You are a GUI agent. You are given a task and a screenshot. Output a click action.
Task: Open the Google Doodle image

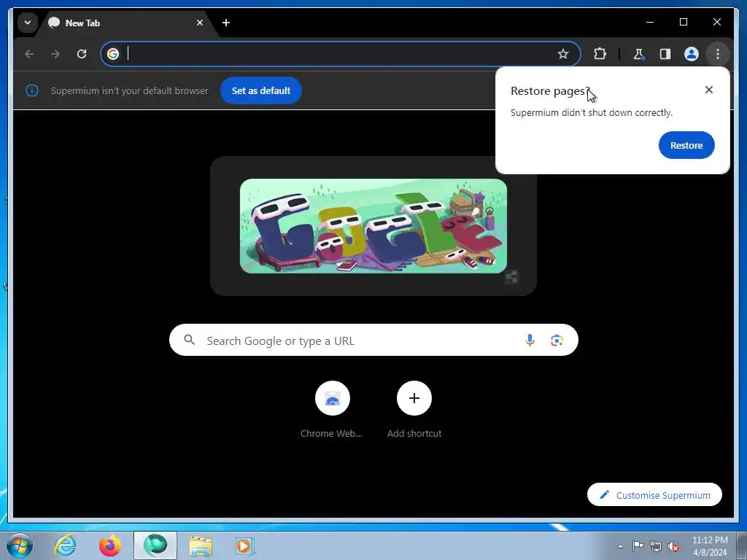pos(373,226)
